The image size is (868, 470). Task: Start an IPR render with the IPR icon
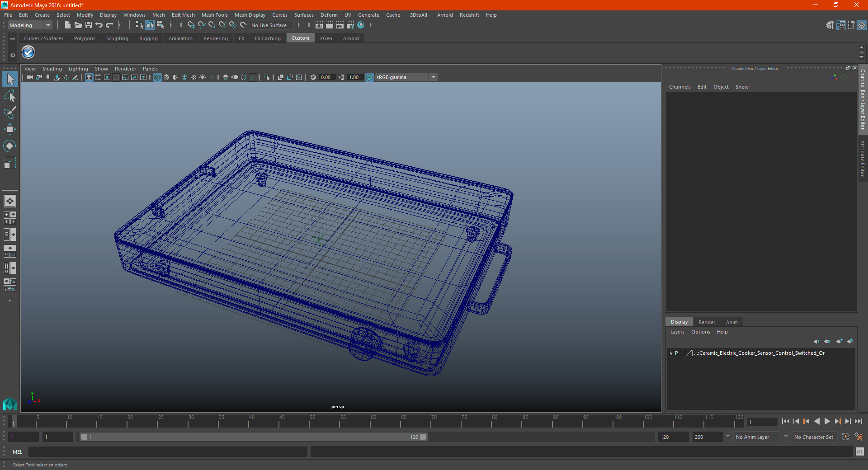[340, 25]
